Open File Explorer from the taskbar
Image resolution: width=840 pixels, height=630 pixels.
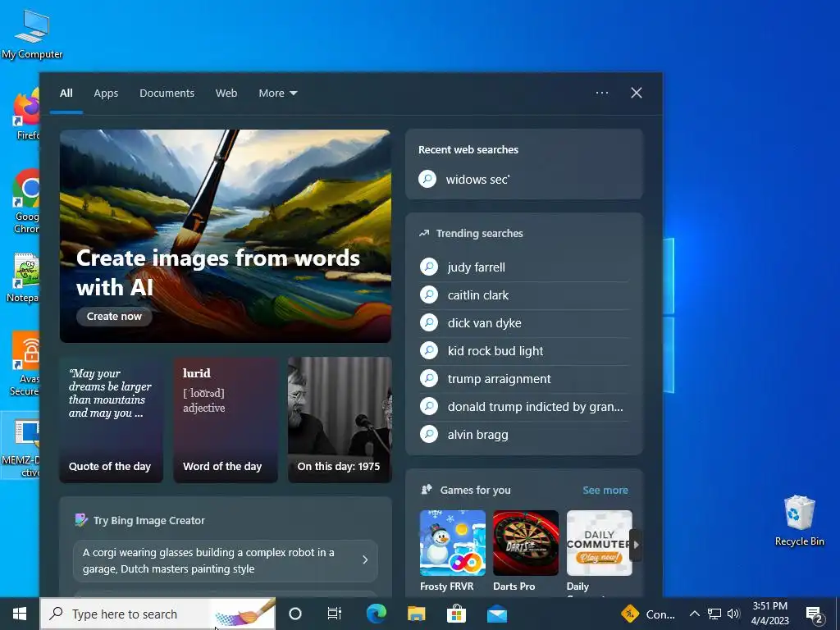[x=416, y=614]
